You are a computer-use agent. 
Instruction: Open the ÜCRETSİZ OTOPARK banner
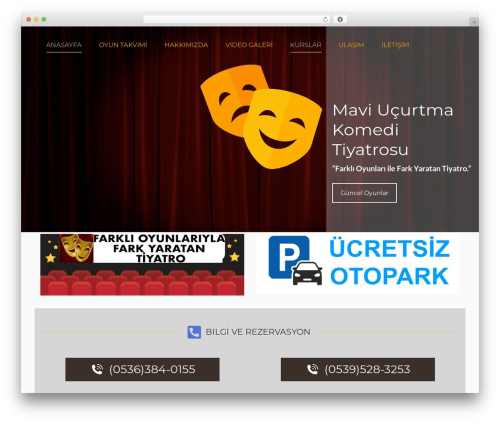[x=357, y=263]
